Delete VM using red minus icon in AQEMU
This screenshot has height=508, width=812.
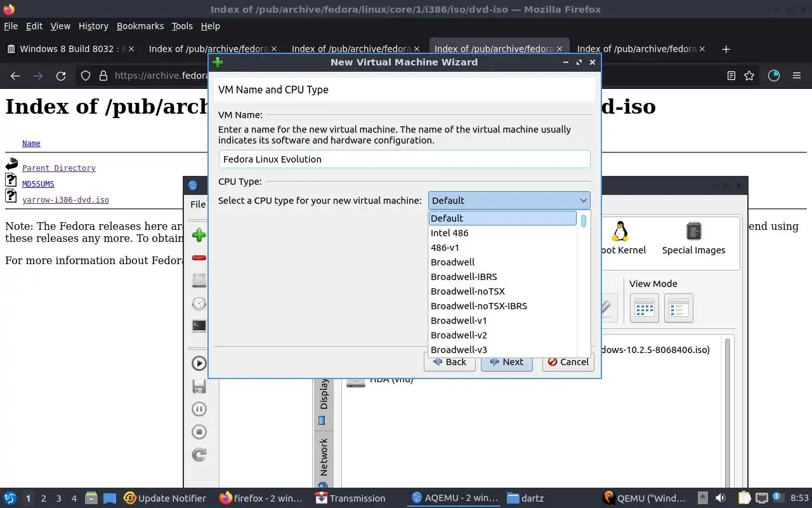(199, 258)
